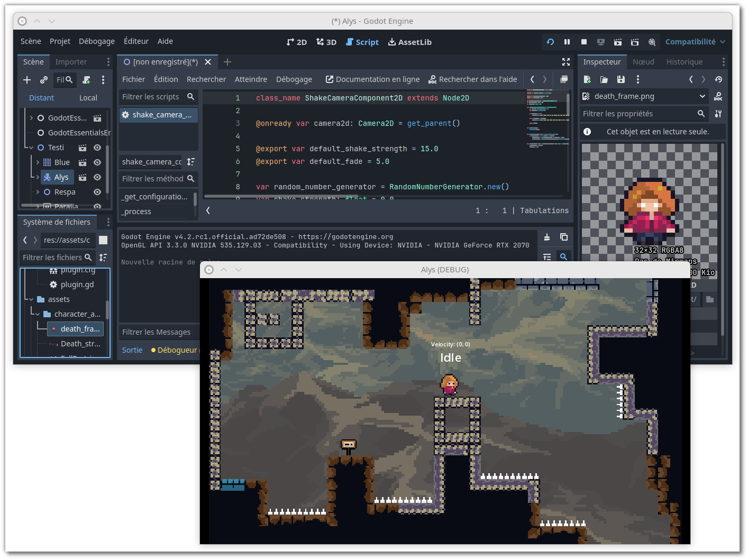Image resolution: width=748 pixels, height=560 pixels.
Task: Create a new resource in Inspector
Action: coord(587,79)
